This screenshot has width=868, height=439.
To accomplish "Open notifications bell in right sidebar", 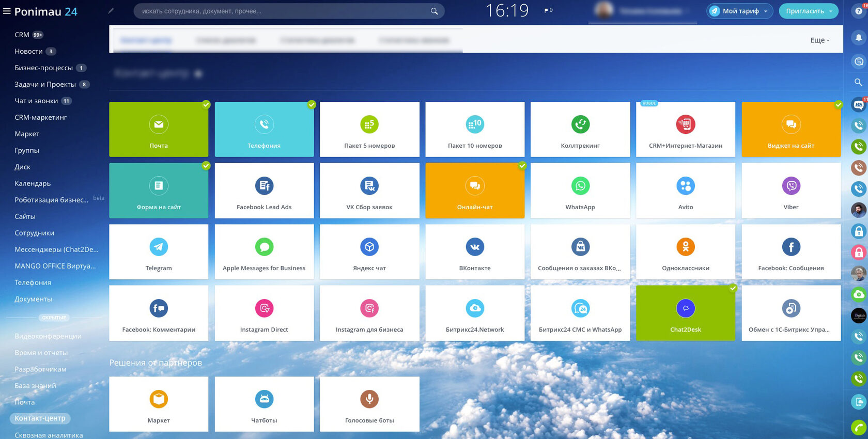I will [859, 37].
